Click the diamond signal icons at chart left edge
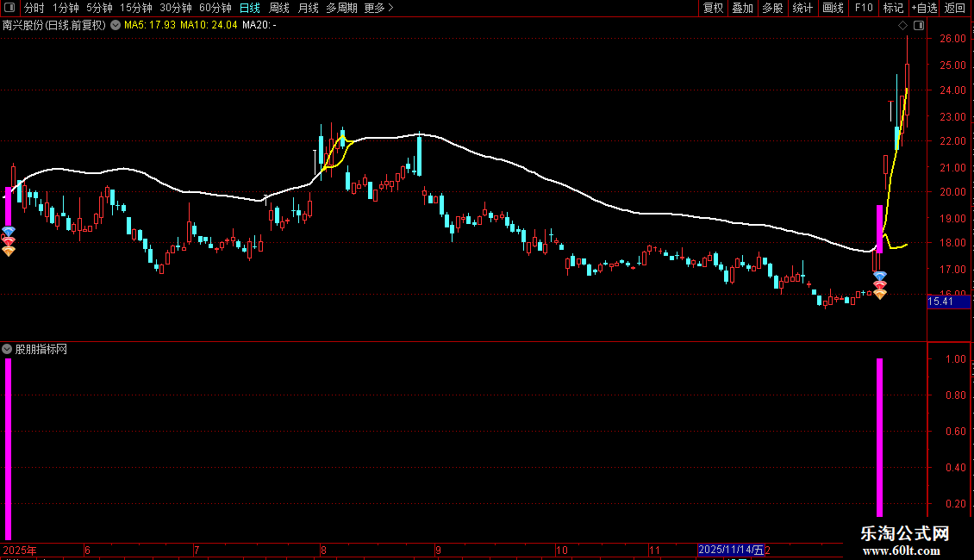 [x=8, y=241]
